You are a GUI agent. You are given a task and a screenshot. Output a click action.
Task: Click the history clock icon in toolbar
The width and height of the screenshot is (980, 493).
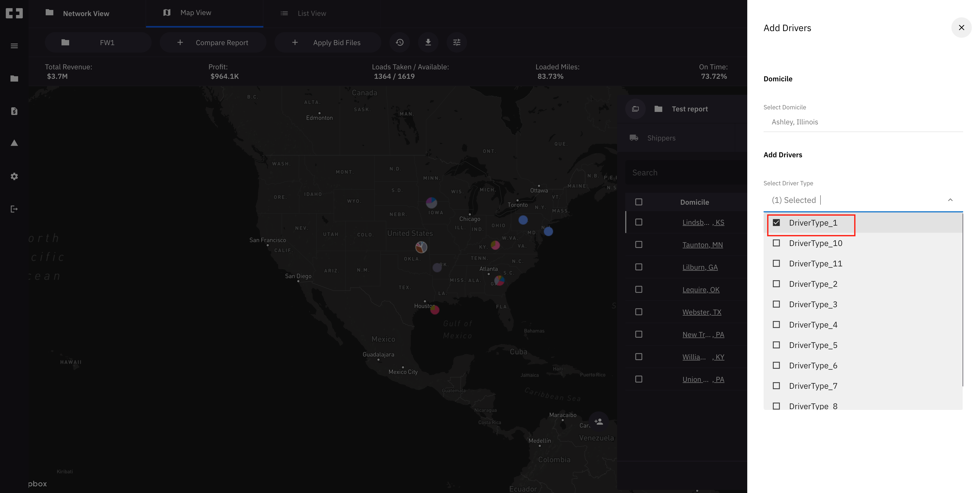pyautogui.click(x=399, y=43)
